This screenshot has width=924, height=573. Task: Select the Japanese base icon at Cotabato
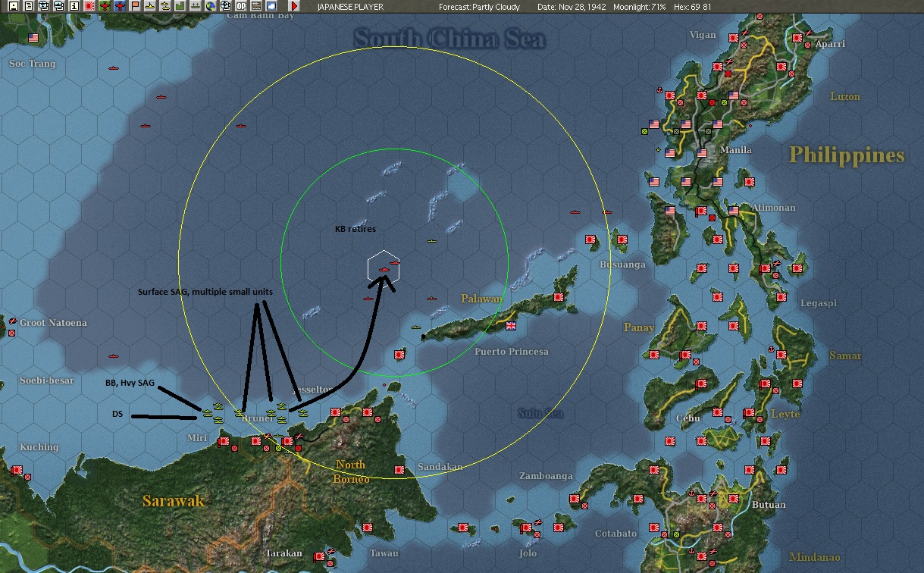point(654,528)
